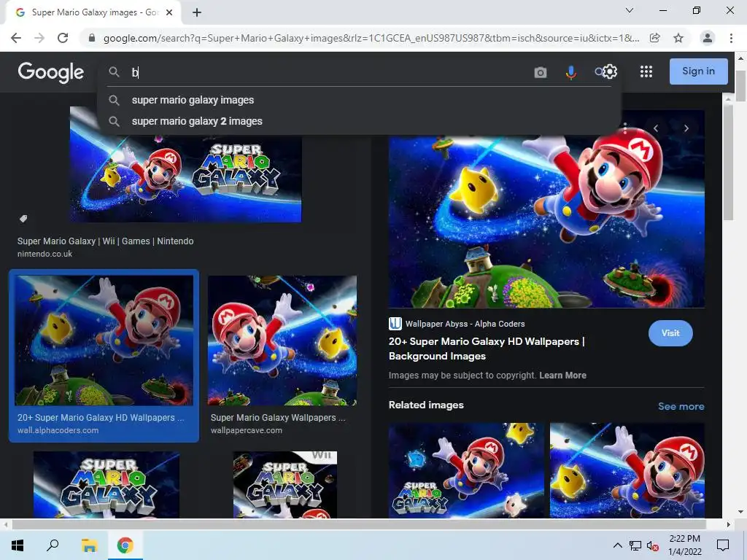Open 'Super Mario Galaxy Wallpapers ...' caption link

coord(278,418)
